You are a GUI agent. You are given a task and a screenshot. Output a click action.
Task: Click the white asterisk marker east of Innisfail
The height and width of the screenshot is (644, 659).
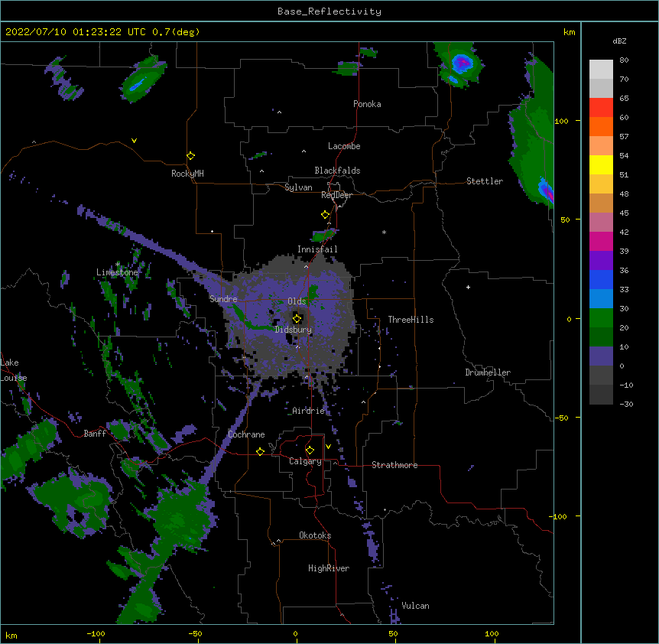tap(384, 232)
